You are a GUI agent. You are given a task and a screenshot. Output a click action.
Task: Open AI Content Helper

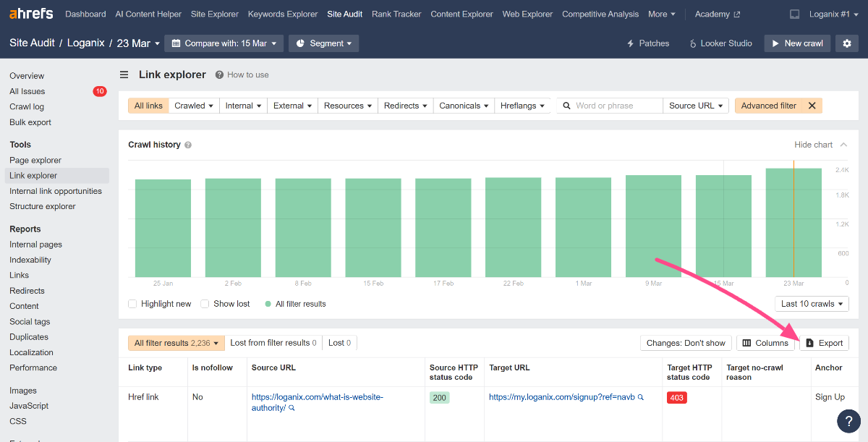(148, 14)
